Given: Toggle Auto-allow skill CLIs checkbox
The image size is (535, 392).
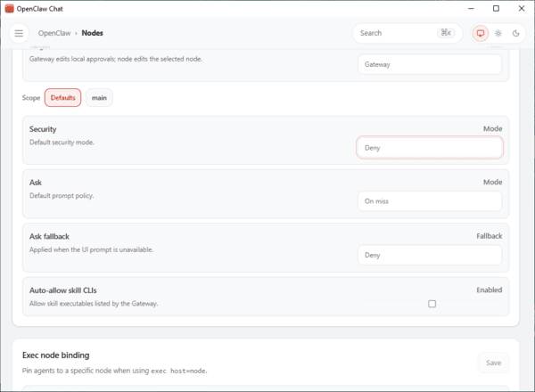Looking at the screenshot, I should [432, 304].
